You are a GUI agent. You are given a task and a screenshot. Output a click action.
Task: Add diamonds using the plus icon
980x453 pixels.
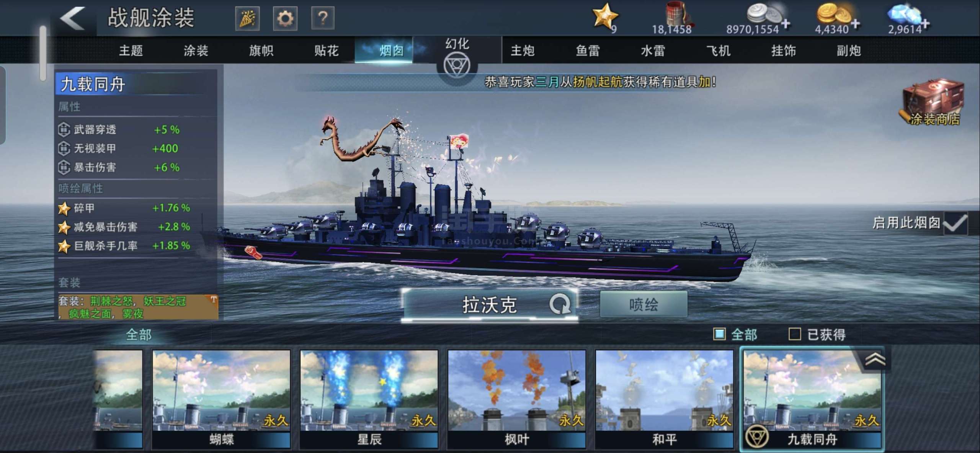[x=925, y=24]
